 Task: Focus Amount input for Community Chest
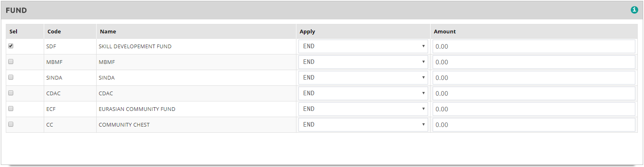tap(533, 125)
